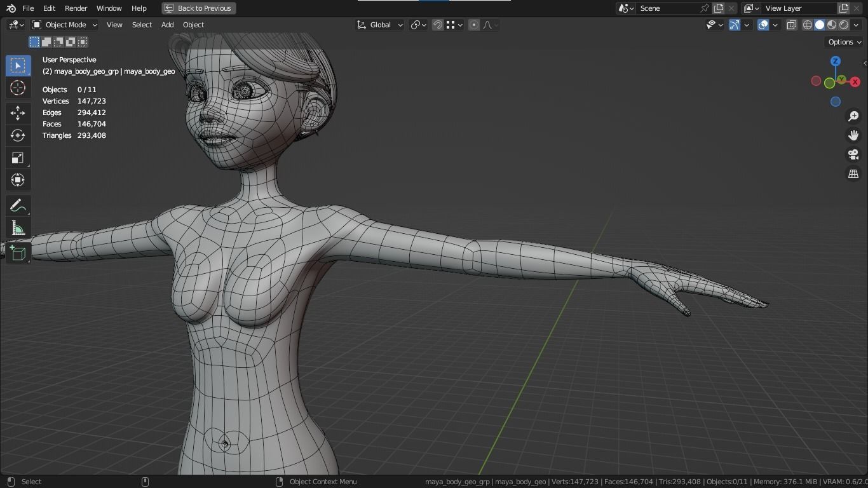Screen dimensions: 868x488
Task: Click the Scene name field
Action: tap(667, 8)
